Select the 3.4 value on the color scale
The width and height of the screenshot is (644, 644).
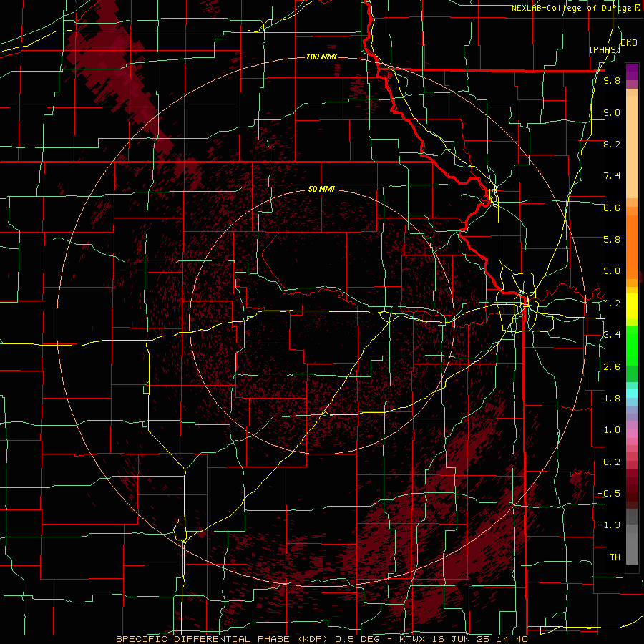pyautogui.click(x=612, y=335)
